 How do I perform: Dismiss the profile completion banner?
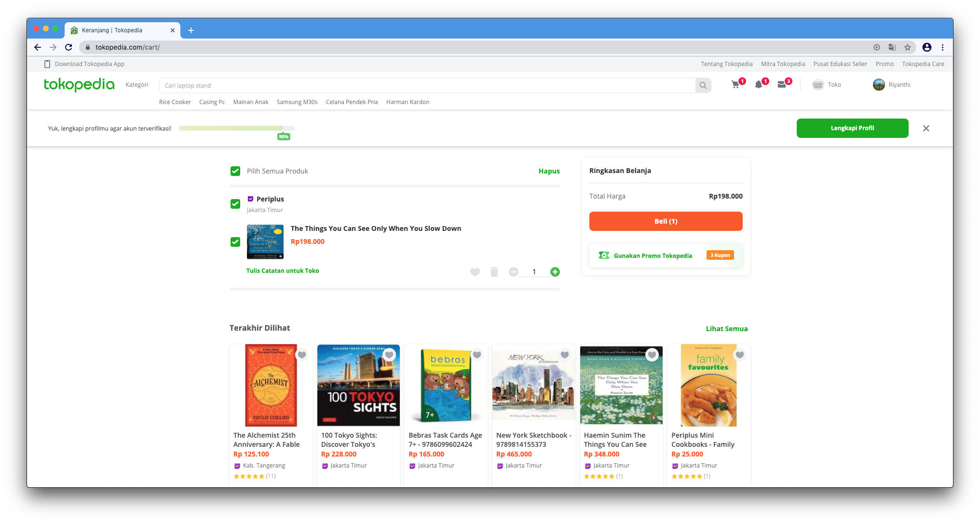(x=926, y=128)
